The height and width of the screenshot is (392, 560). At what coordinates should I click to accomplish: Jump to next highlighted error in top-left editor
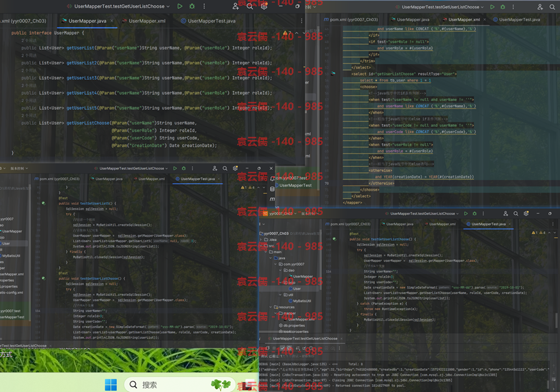coord(304,33)
